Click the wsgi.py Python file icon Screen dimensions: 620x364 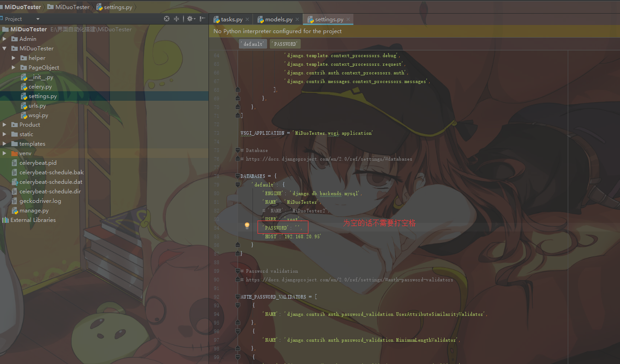(x=24, y=115)
